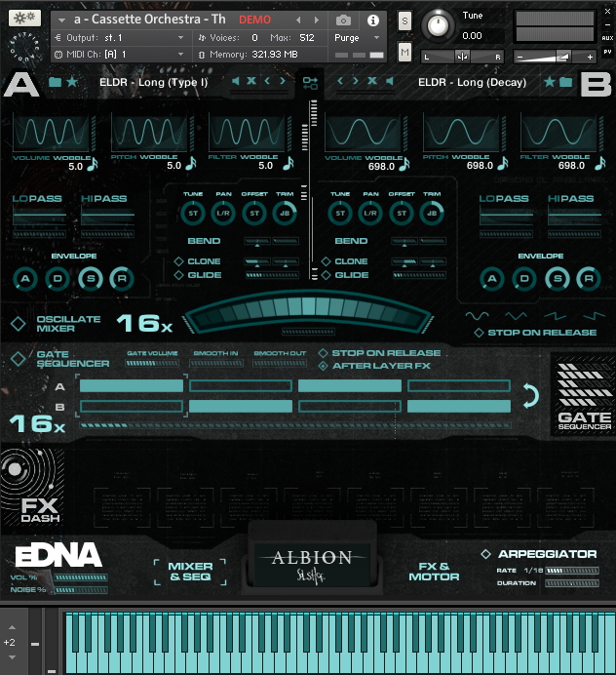Open the FX Dash panel
The height and width of the screenshot is (675, 616).
point(33,487)
